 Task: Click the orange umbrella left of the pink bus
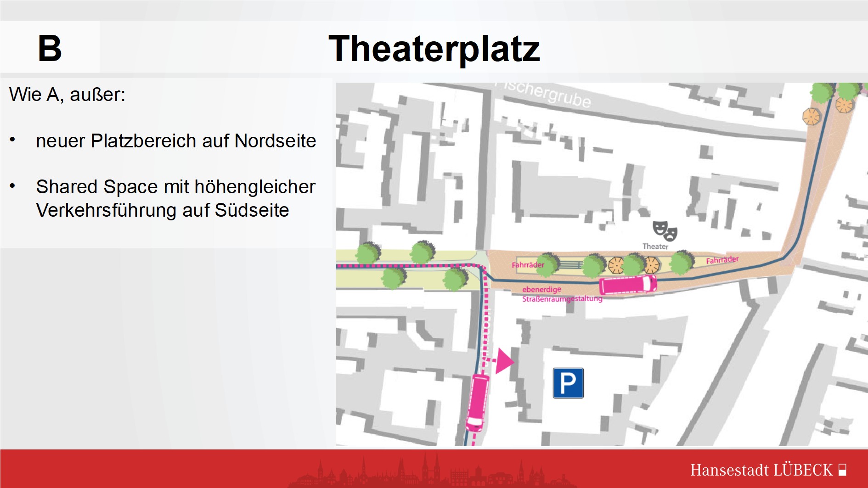tap(616, 265)
